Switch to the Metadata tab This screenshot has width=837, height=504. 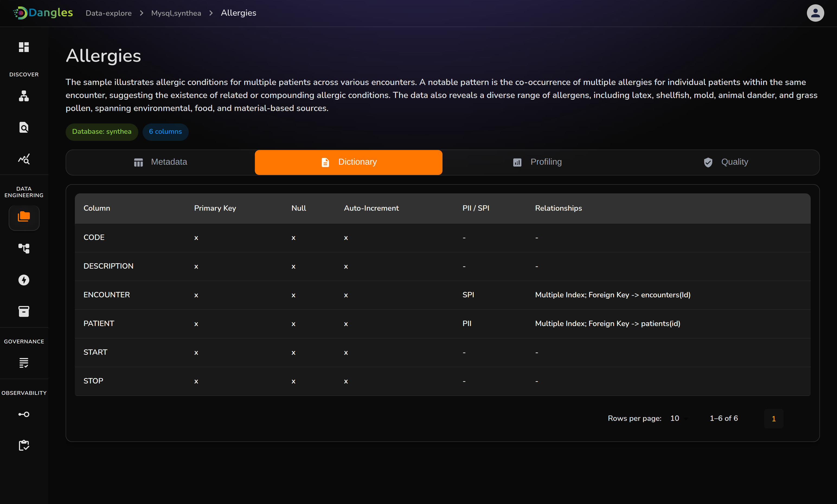click(x=160, y=162)
